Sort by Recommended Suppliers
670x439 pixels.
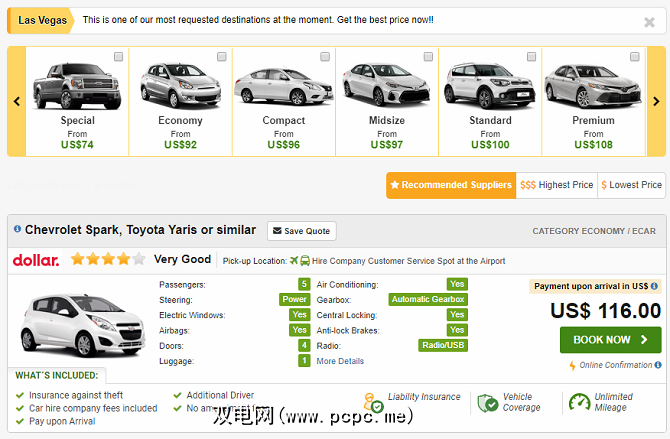[x=450, y=185]
